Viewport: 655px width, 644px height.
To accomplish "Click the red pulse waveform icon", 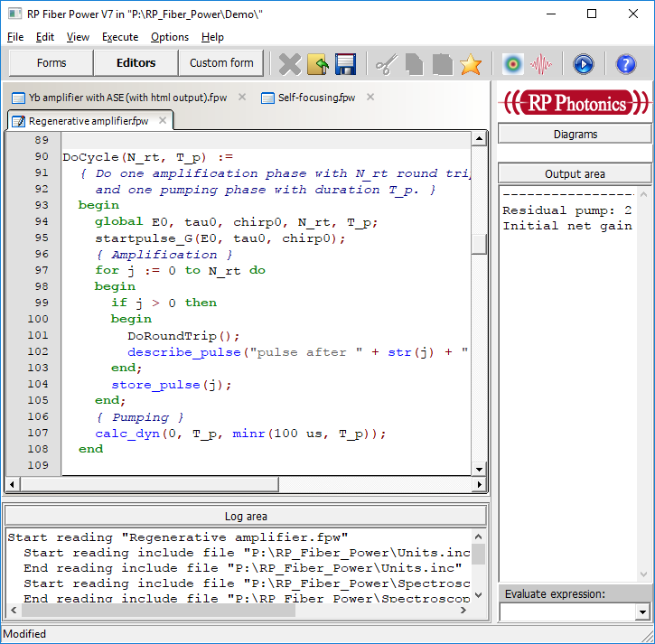I will point(540,64).
